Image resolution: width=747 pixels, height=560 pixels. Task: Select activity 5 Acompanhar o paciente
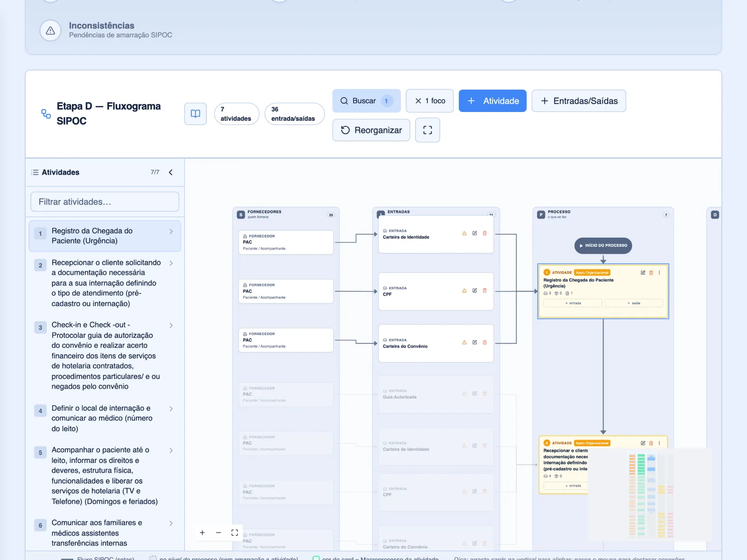tap(105, 476)
